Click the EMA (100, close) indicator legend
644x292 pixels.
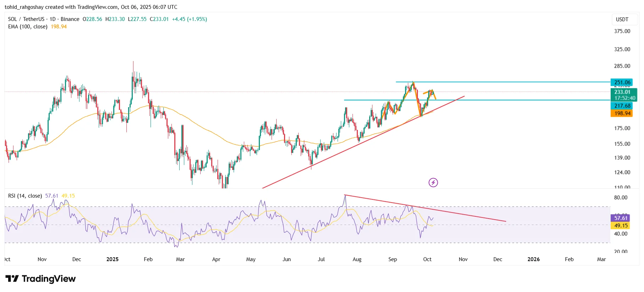(28, 27)
